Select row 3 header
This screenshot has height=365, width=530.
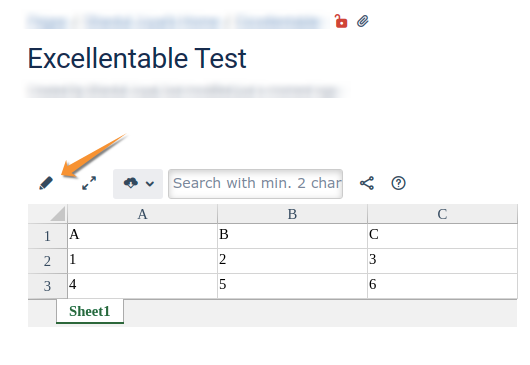(47, 286)
